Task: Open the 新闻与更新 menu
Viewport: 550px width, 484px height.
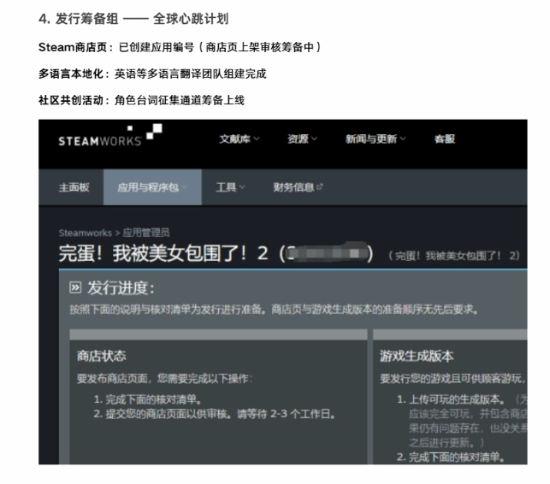Action: [x=375, y=139]
